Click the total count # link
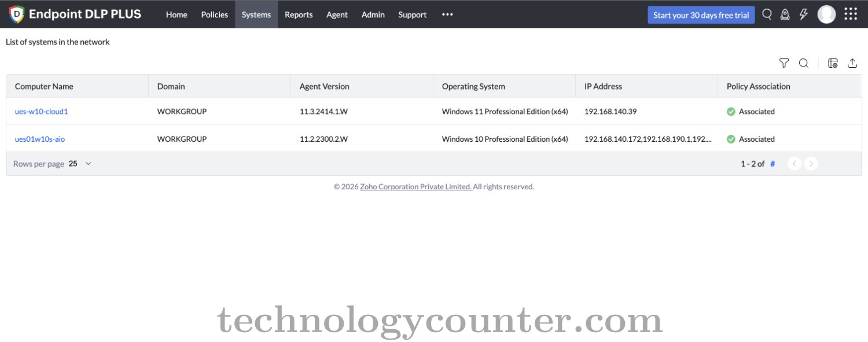 coord(773,164)
